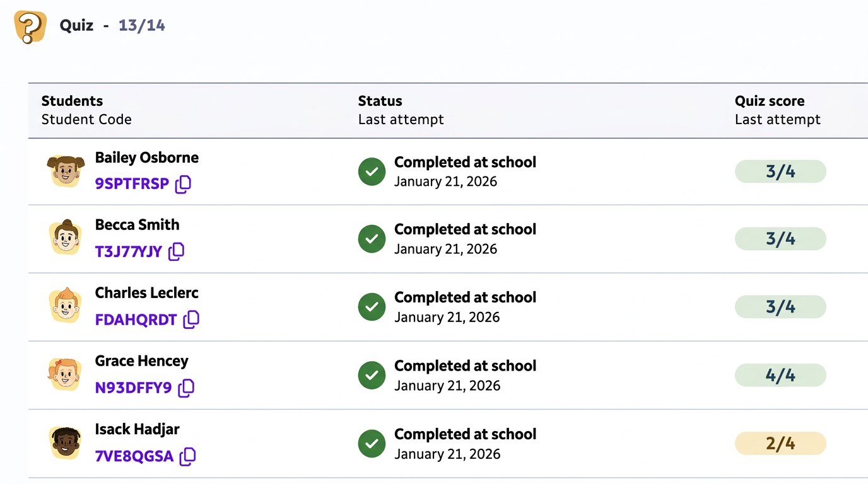This screenshot has width=868, height=484.
Task: Click Isack Hadjar's green completed checkmark
Action: tap(372, 444)
